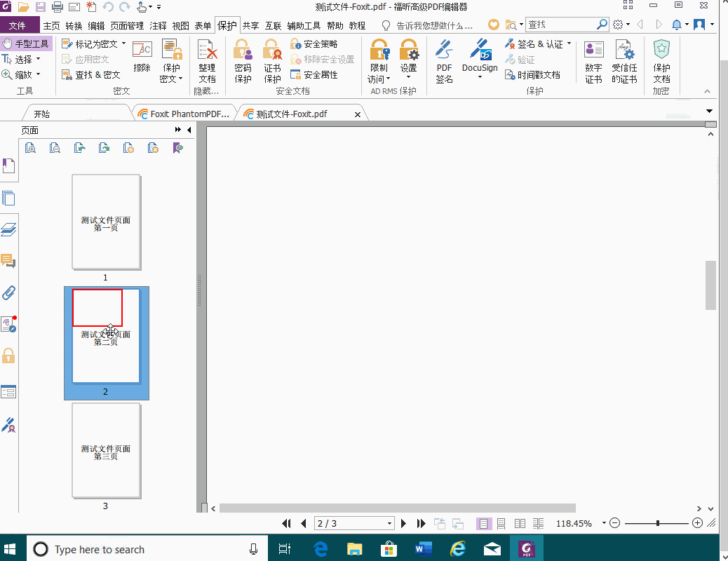Open Microsoft Word from taskbar

[x=423, y=549]
